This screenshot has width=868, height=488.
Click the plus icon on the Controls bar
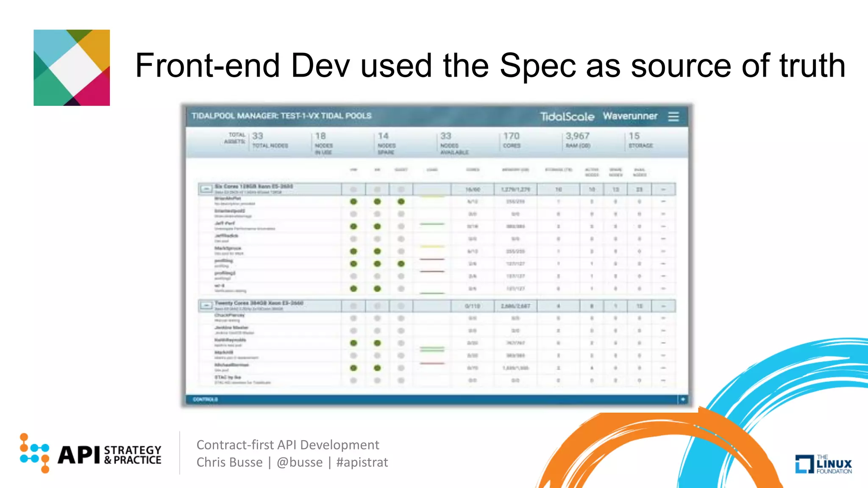(x=683, y=399)
